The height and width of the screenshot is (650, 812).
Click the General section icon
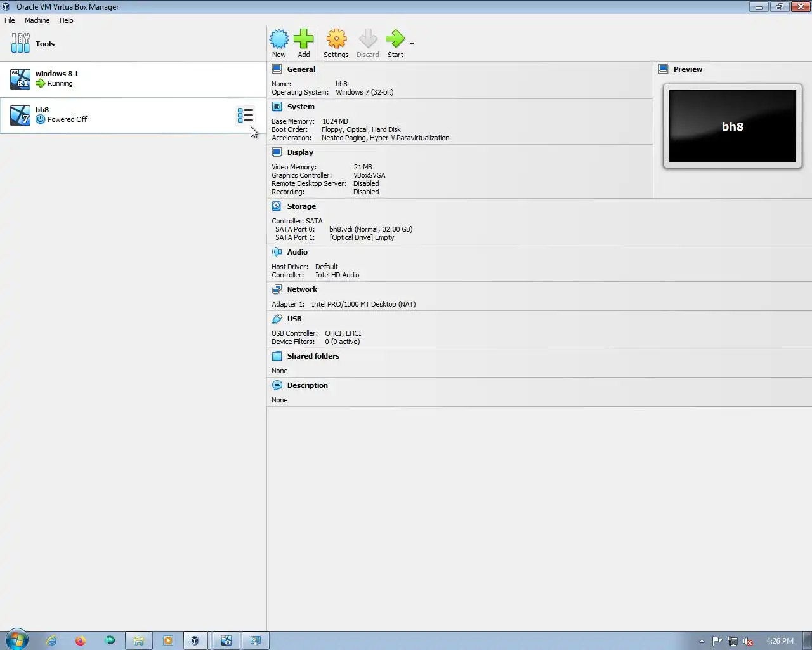(x=277, y=69)
